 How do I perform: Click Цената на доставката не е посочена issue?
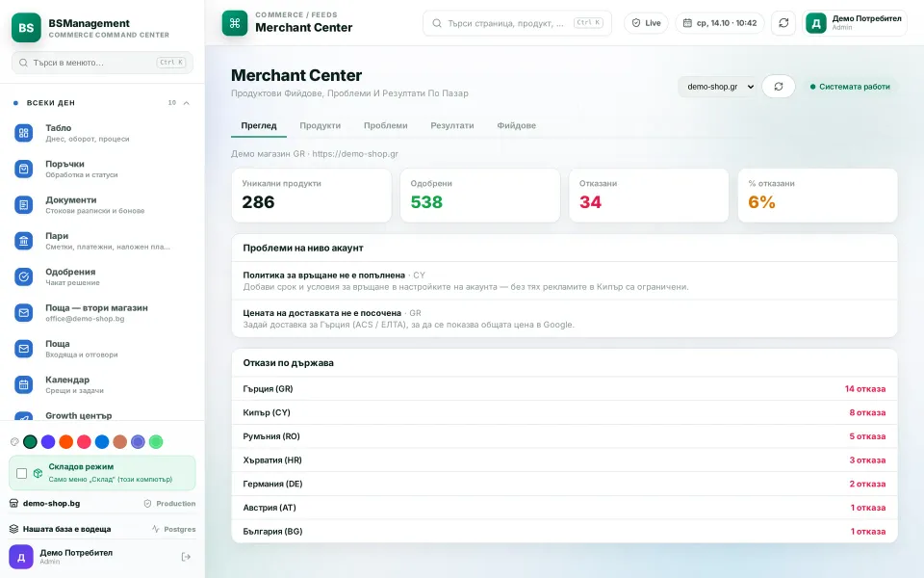coord(565,319)
